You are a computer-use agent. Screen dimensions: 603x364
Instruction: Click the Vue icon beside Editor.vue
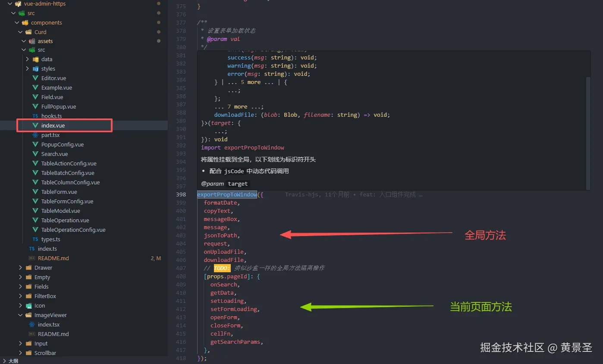point(35,78)
